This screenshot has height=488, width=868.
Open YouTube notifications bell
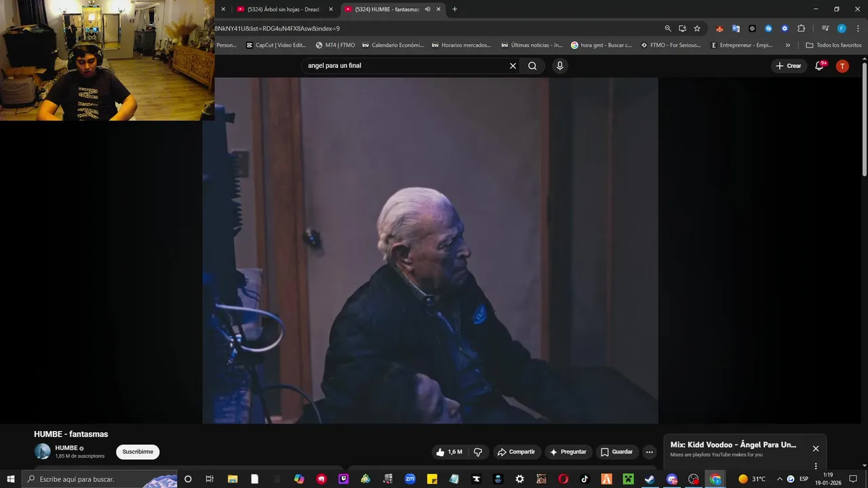click(x=819, y=66)
